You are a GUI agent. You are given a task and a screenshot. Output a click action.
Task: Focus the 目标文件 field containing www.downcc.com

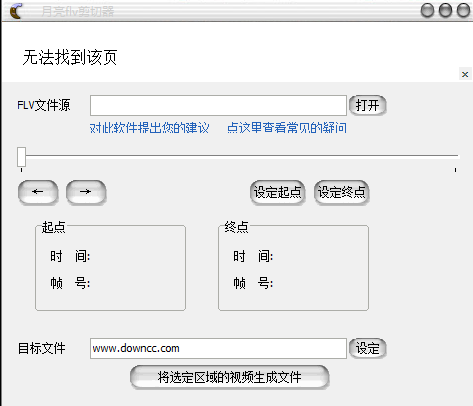click(x=218, y=349)
